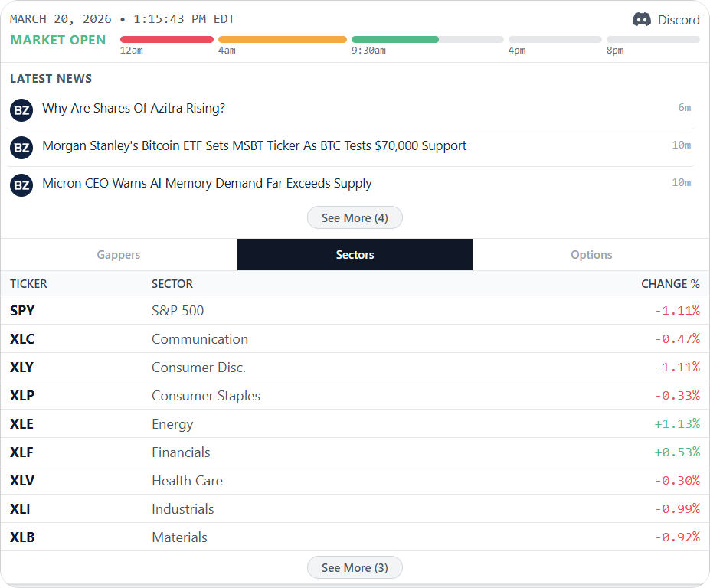
Task: Click the Consumer Staples sector name
Action: [206, 396]
